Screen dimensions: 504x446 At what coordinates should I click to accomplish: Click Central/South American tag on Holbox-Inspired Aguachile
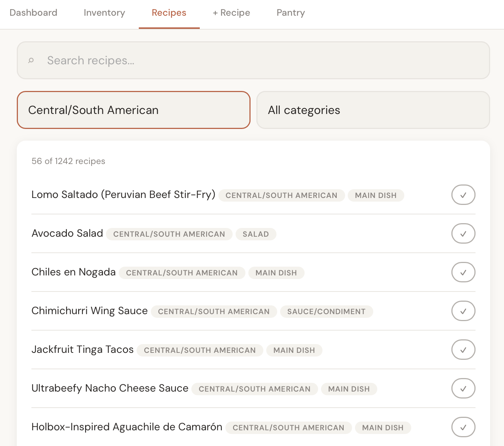[289, 428]
